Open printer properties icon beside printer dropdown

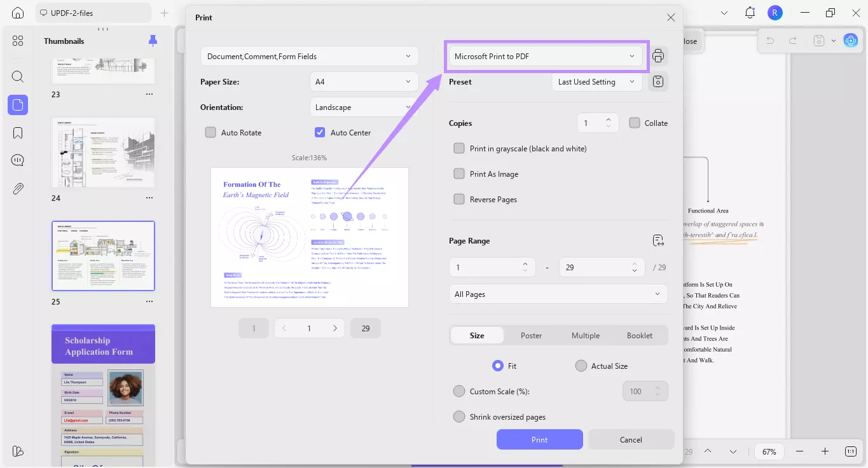pyautogui.click(x=658, y=56)
